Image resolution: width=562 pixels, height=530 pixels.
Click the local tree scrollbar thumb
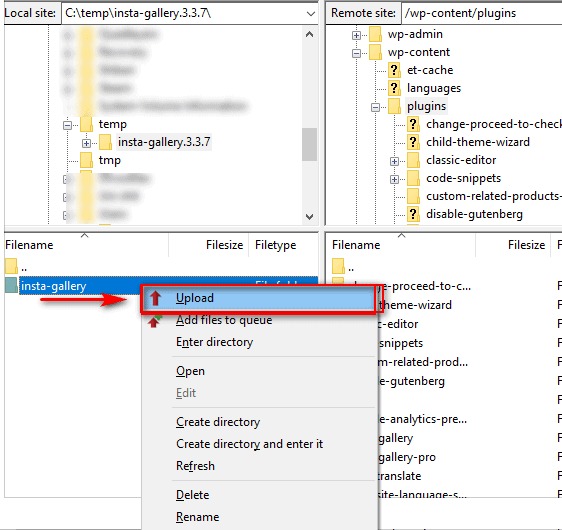point(309,144)
